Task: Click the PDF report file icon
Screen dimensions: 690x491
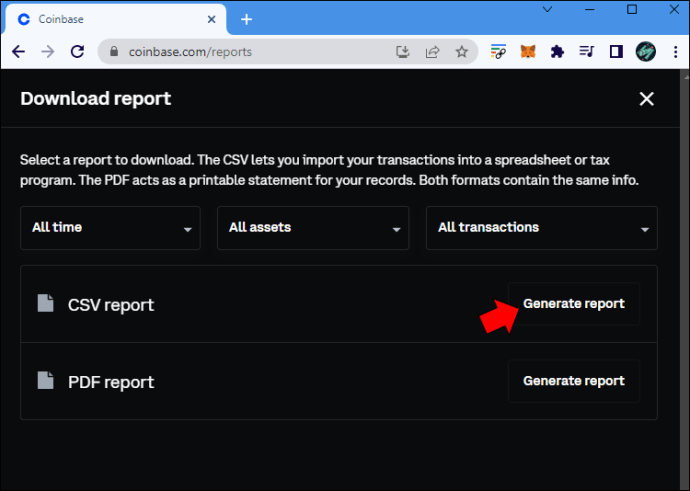Action: click(45, 381)
